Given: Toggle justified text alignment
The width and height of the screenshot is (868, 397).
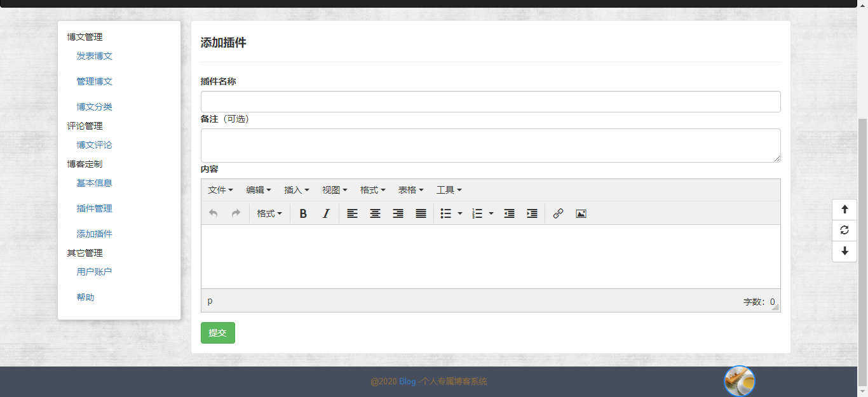Looking at the screenshot, I should point(421,213).
